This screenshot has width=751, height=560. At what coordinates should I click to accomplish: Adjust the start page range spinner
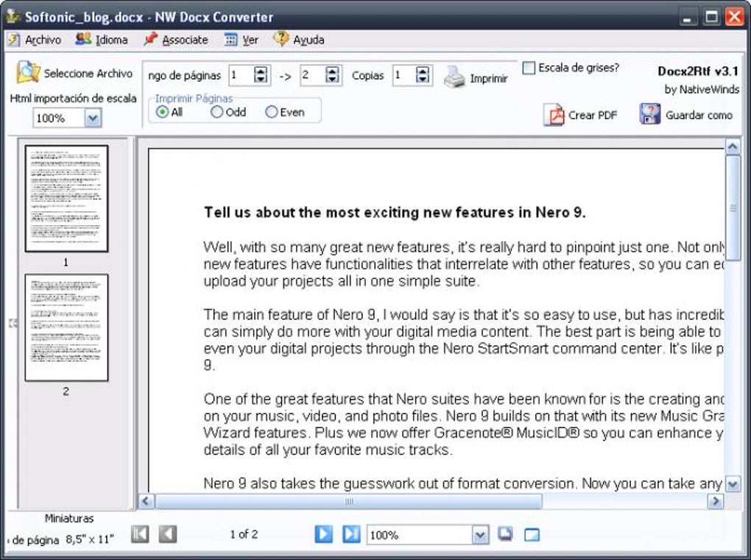click(x=261, y=75)
